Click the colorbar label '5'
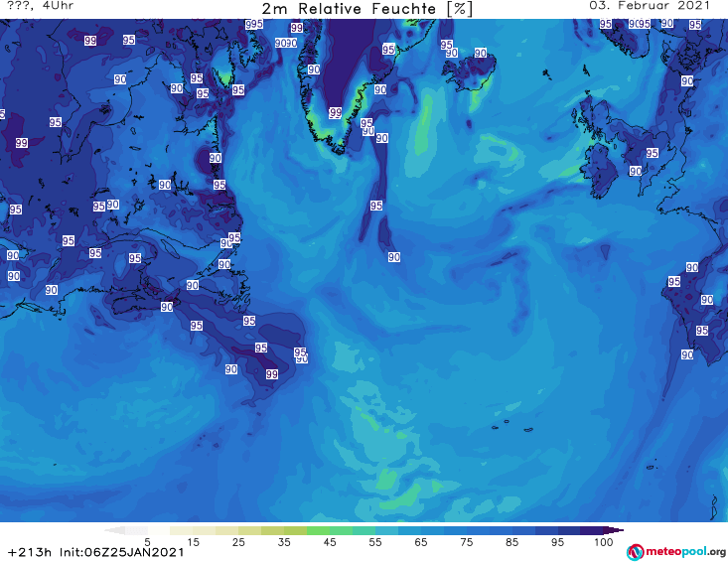Image resolution: width=728 pixels, height=562 pixels. 147,542
